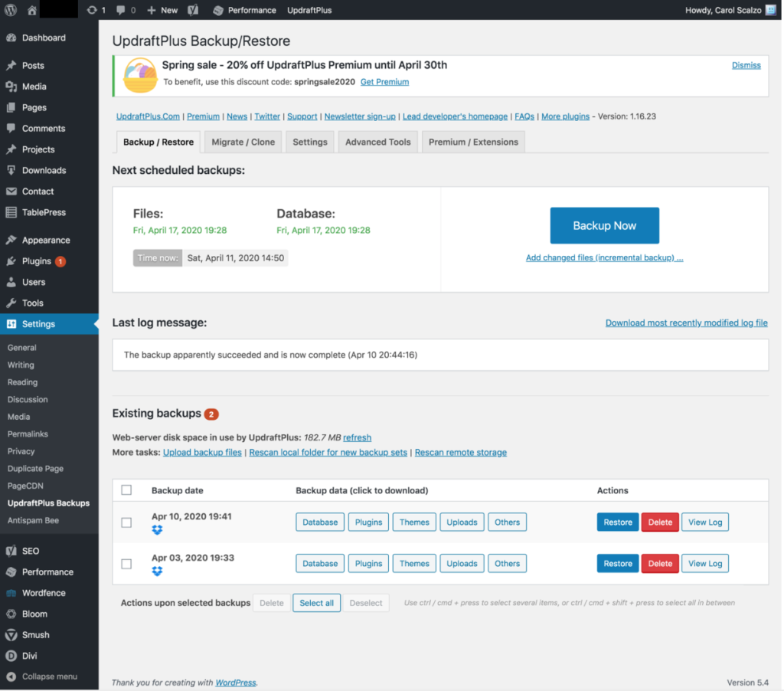The height and width of the screenshot is (691, 784).
Task: Click Dropbox icon under Apr 10 backup
Action: [x=157, y=530]
